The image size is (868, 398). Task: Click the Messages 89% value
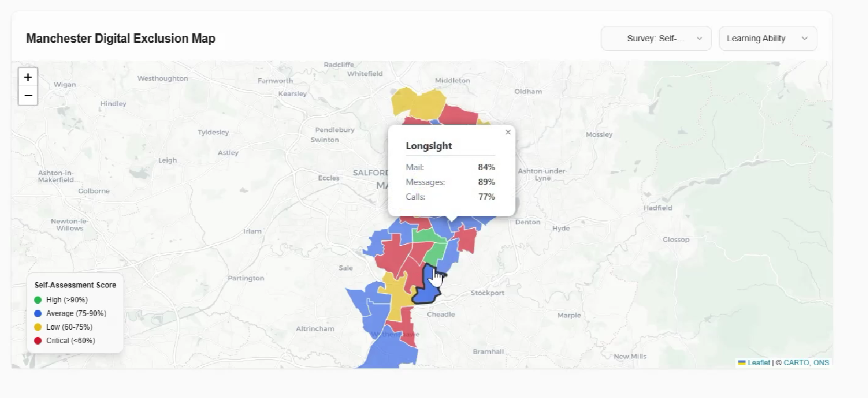486,182
